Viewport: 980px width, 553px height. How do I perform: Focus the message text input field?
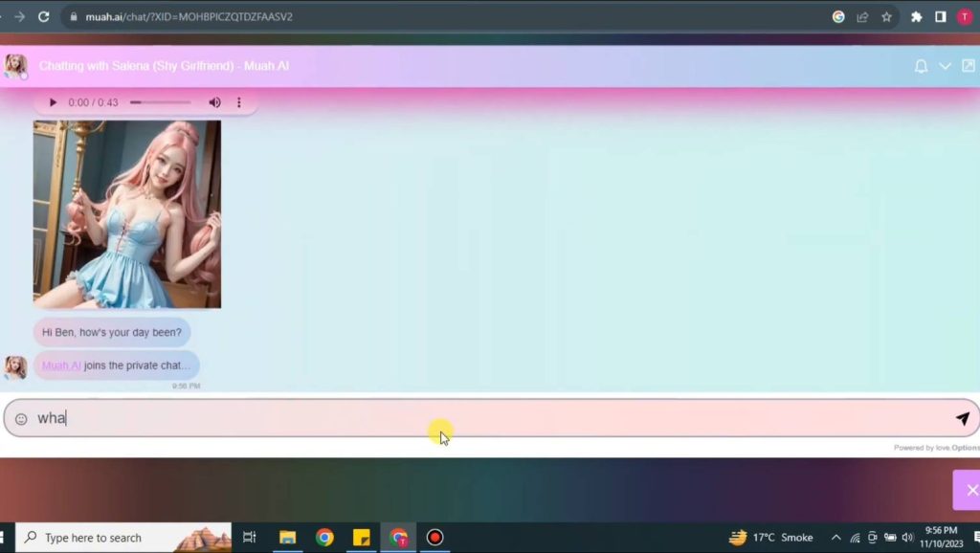pos(491,418)
